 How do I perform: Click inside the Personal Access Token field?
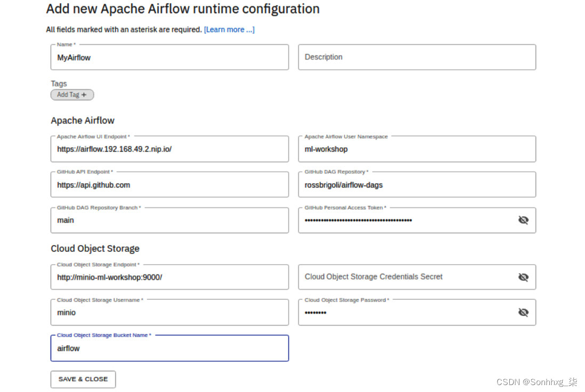405,220
